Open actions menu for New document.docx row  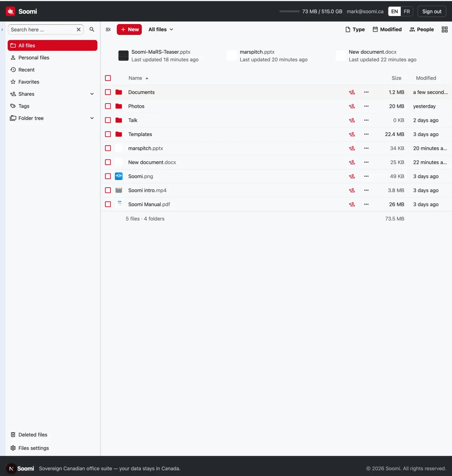coord(366,162)
